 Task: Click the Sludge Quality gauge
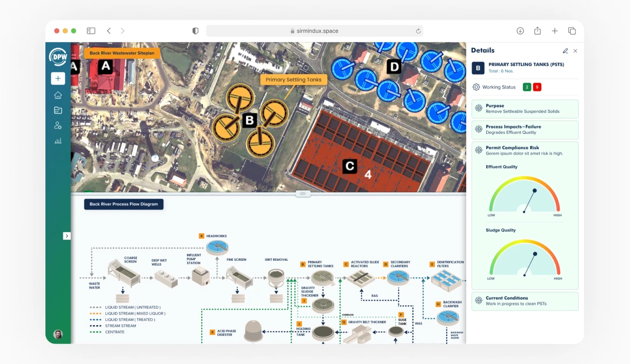pos(525,259)
